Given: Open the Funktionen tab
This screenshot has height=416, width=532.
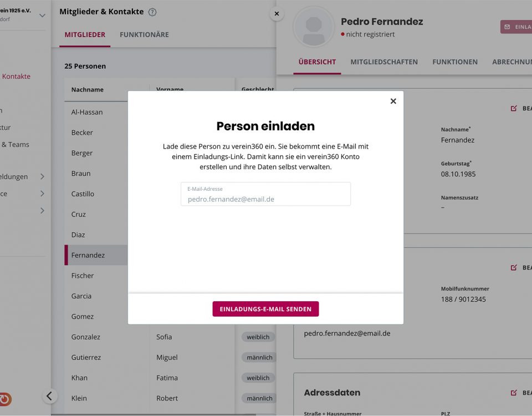Looking at the screenshot, I should click(x=455, y=62).
